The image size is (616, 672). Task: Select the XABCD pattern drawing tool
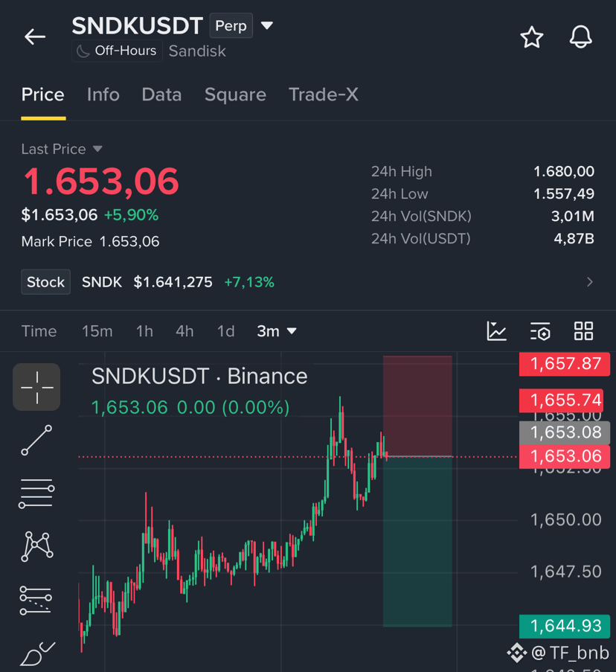click(36, 546)
